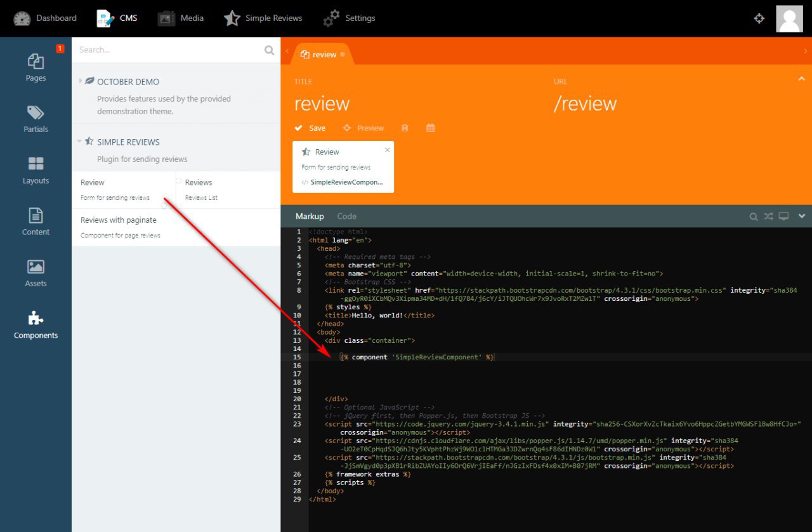Select the Layouts icon in the sidebar
The height and width of the screenshot is (532, 812).
[x=36, y=164]
